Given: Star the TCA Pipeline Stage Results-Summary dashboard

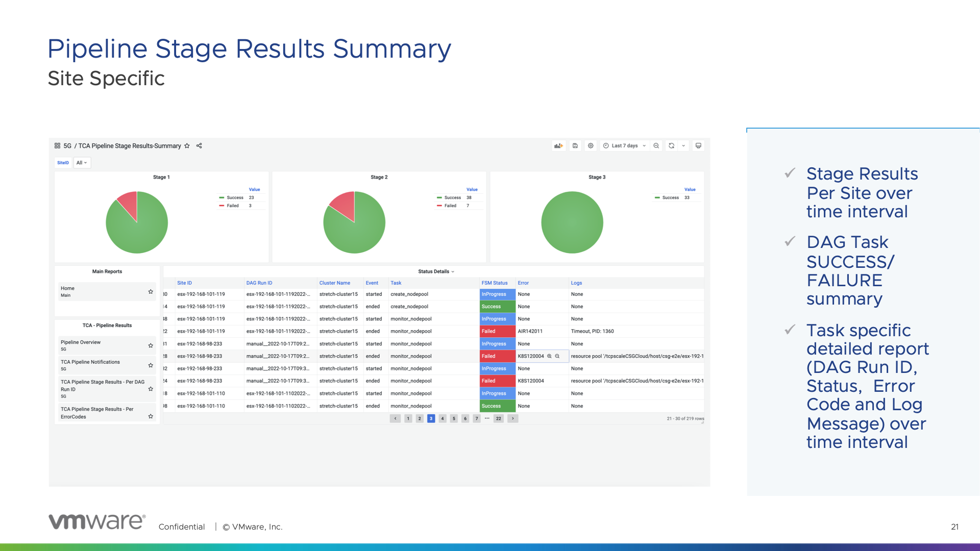Looking at the screenshot, I should (x=187, y=146).
